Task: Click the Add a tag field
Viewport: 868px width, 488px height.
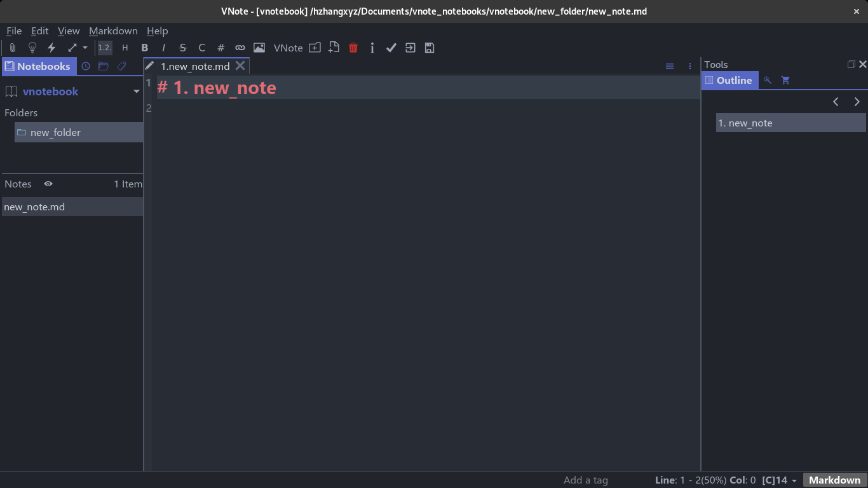Action: pyautogui.click(x=585, y=480)
